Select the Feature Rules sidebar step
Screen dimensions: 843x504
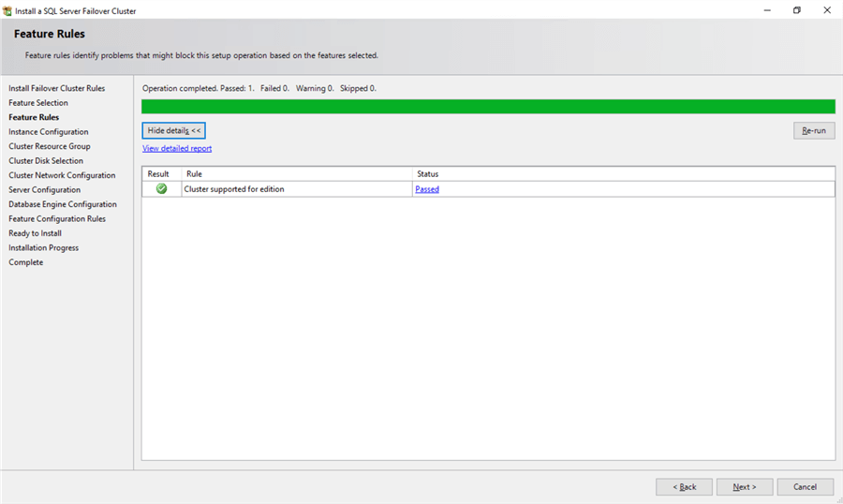click(x=34, y=117)
